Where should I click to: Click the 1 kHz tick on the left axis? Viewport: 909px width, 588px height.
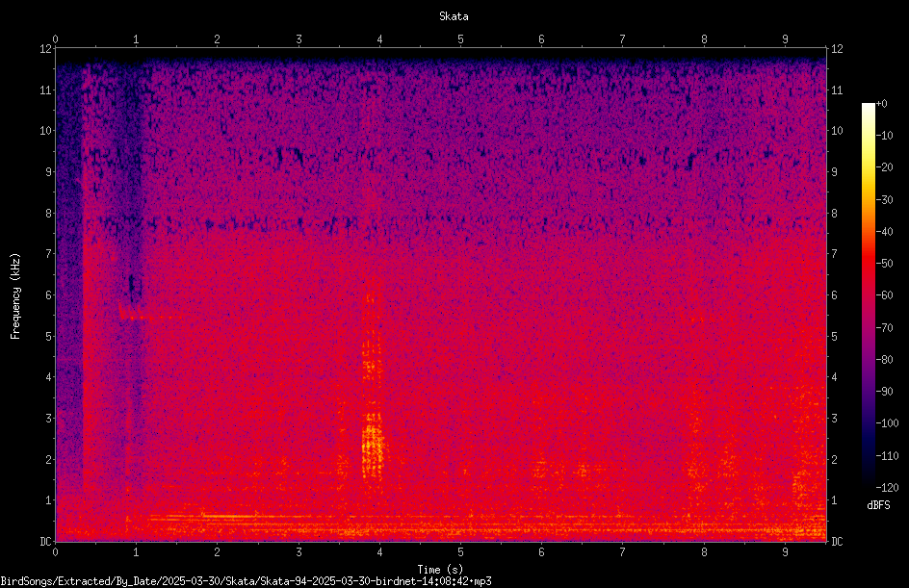coord(49,500)
